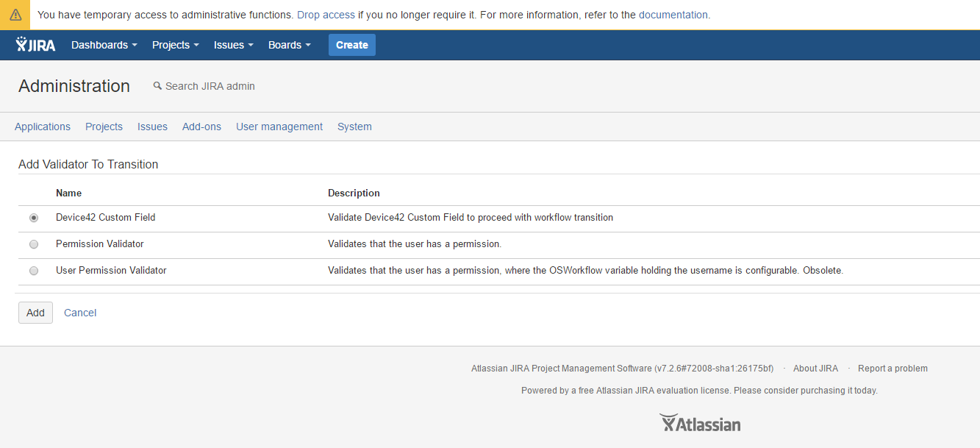Click the Administration page title
The width and height of the screenshot is (980, 448).
74,86
